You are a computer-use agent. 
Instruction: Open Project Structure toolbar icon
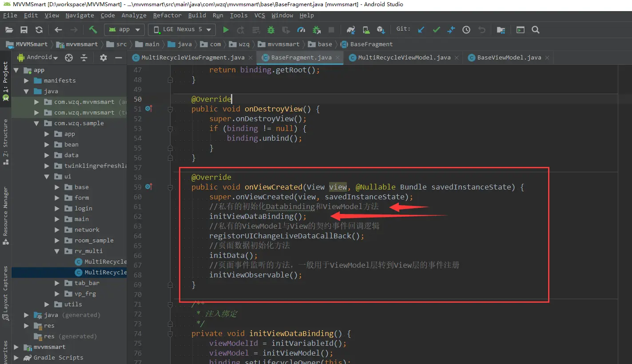tap(501, 30)
